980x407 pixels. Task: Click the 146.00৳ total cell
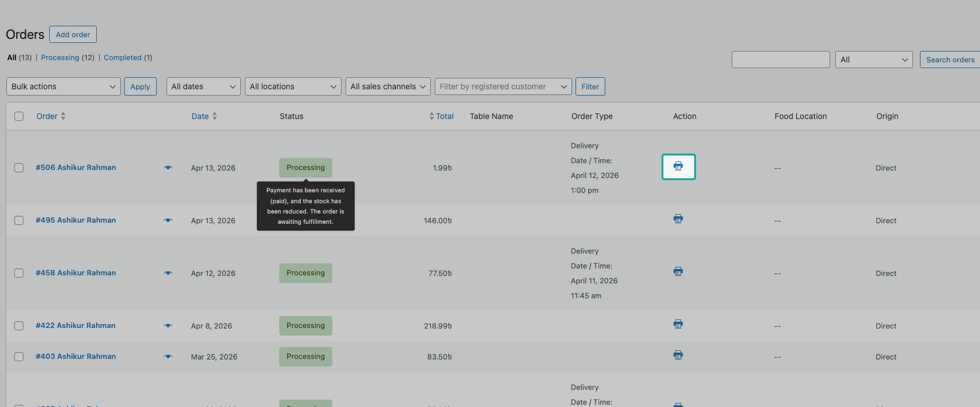pyautogui.click(x=438, y=220)
